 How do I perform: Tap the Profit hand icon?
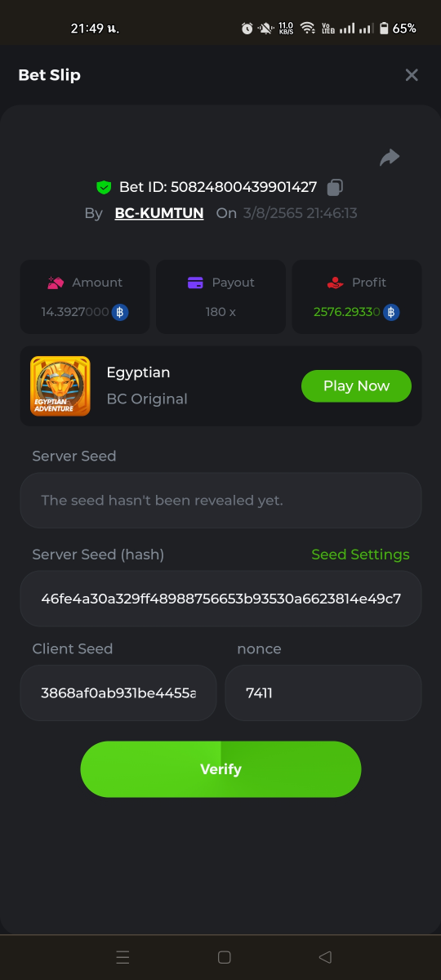pyautogui.click(x=335, y=283)
